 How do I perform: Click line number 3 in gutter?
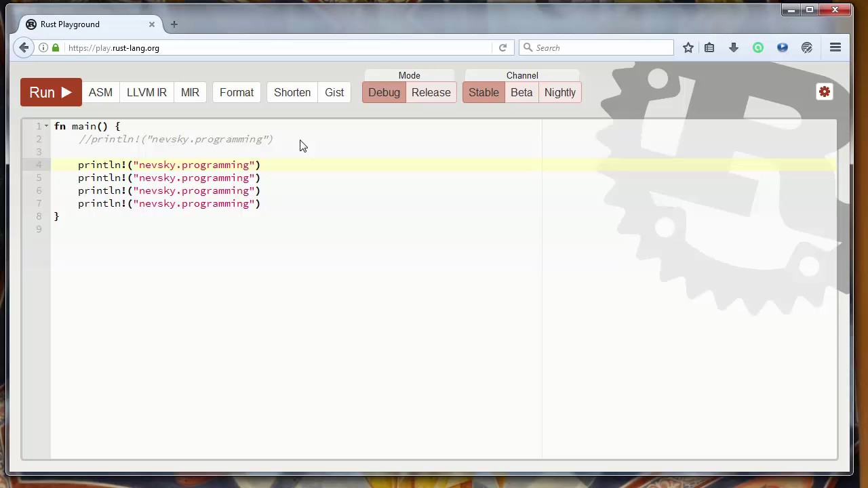(39, 152)
